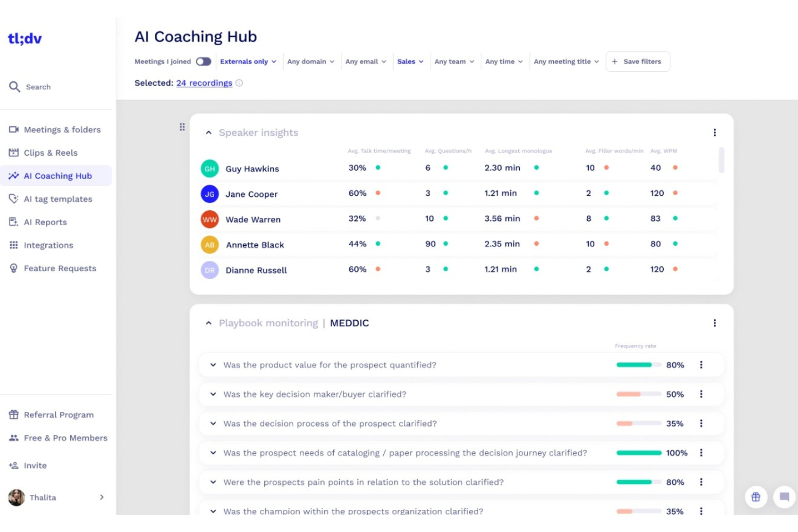This screenshot has height=532, width=798.
Task: Click the info icon next to recordings
Action: 239,83
